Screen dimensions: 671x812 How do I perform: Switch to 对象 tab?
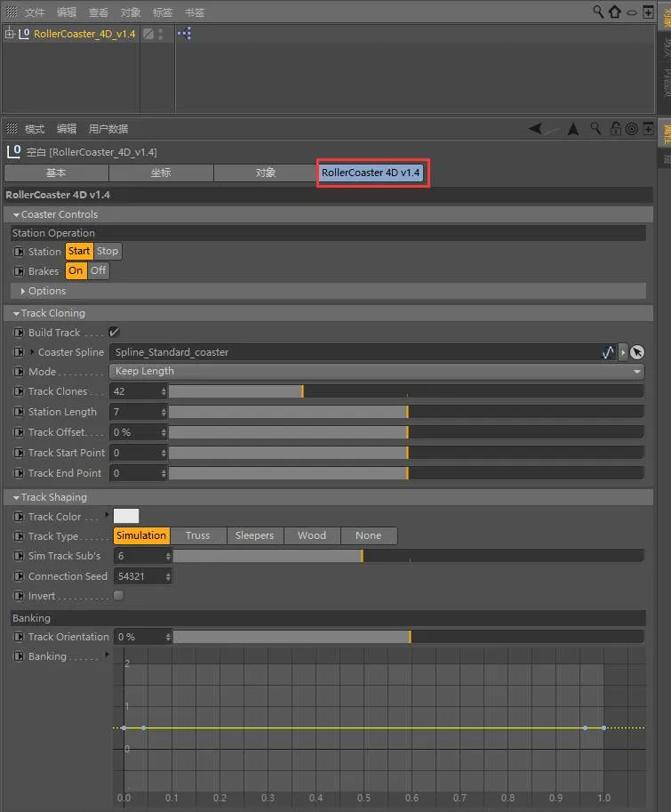266,173
